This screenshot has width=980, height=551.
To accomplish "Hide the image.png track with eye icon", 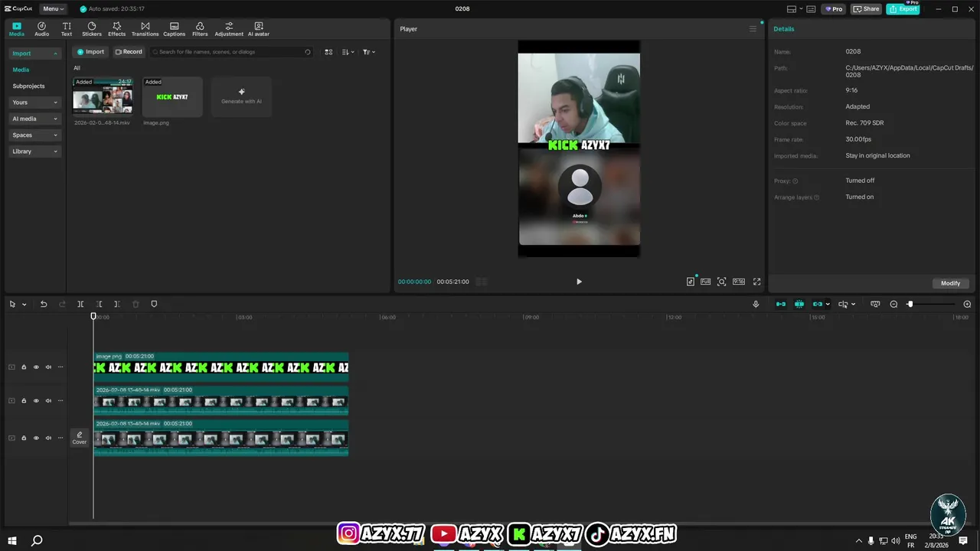I will coord(36,367).
